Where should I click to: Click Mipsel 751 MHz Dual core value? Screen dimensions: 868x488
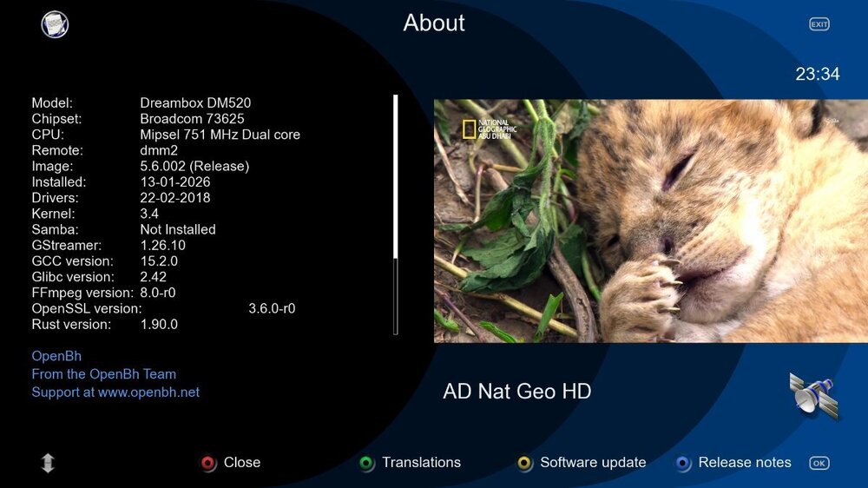(220, 135)
